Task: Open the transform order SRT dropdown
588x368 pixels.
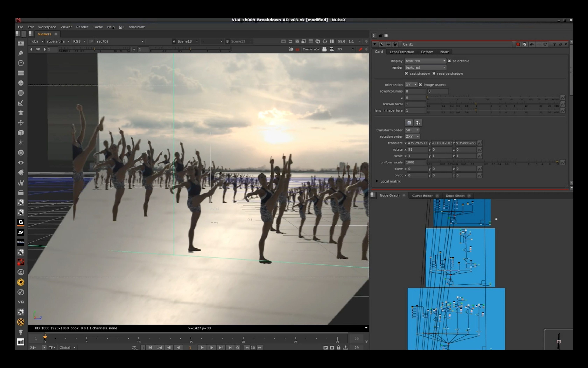Action: pos(412,130)
